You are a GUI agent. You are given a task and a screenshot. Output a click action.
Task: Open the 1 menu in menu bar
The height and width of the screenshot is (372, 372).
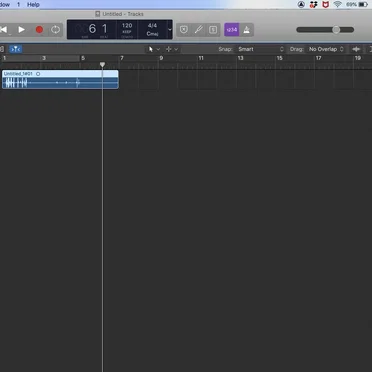(x=18, y=5)
